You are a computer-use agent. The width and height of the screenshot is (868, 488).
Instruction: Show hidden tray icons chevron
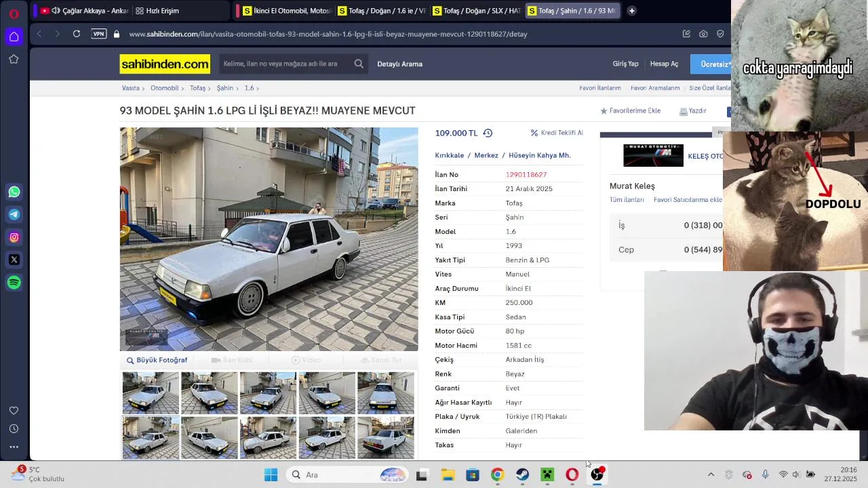711,474
